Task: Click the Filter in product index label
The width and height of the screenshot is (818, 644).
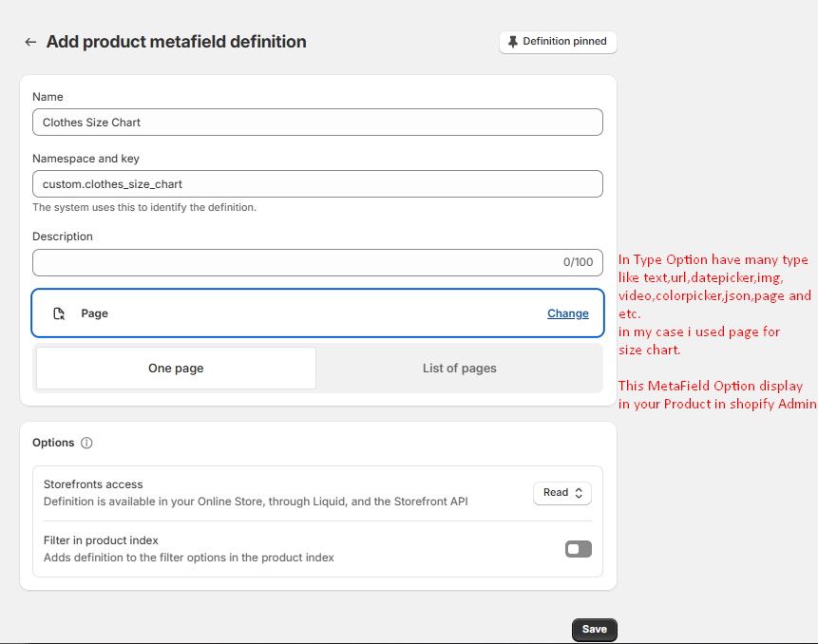Action: click(x=103, y=540)
